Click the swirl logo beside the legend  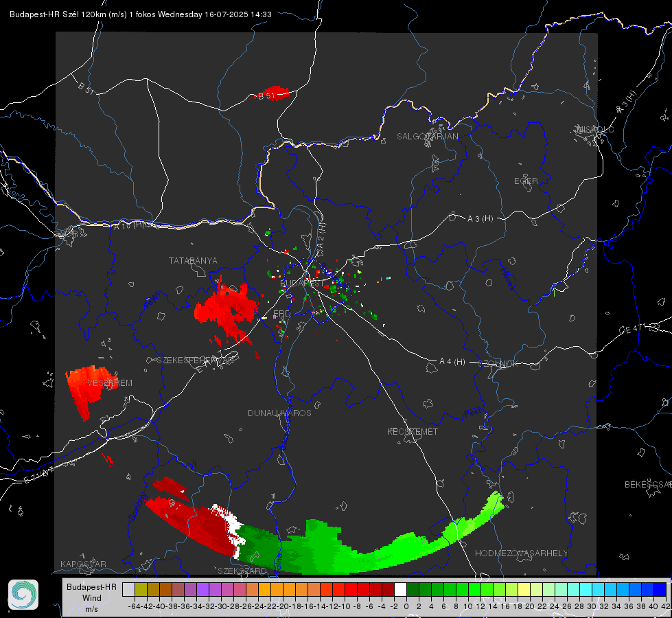23,595
